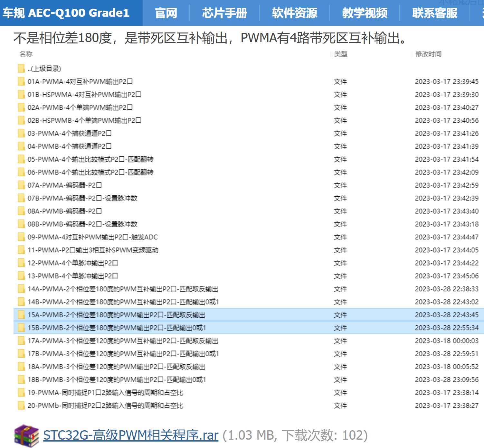This screenshot has height=448, width=484.
Task: Click folder icon of 17A-PWMA row
Action: [x=21, y=341]
